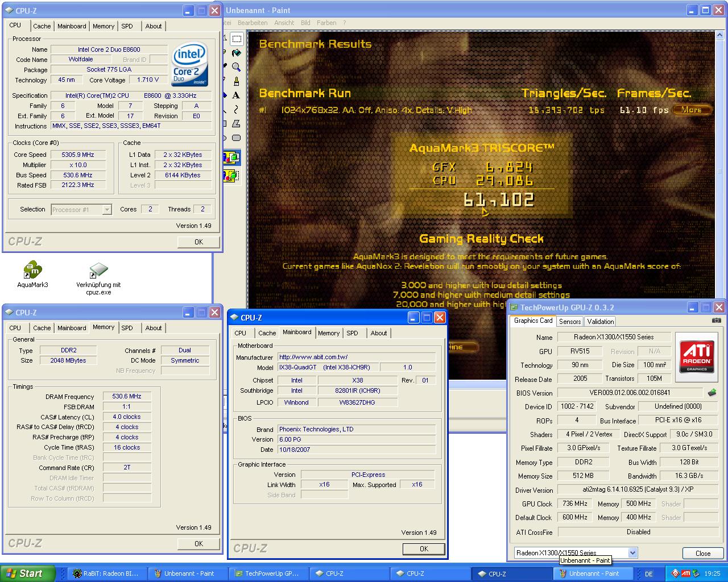728x582 pixels.
Task: Click the Close button in GPU-Z
Action: pos(703,553)
